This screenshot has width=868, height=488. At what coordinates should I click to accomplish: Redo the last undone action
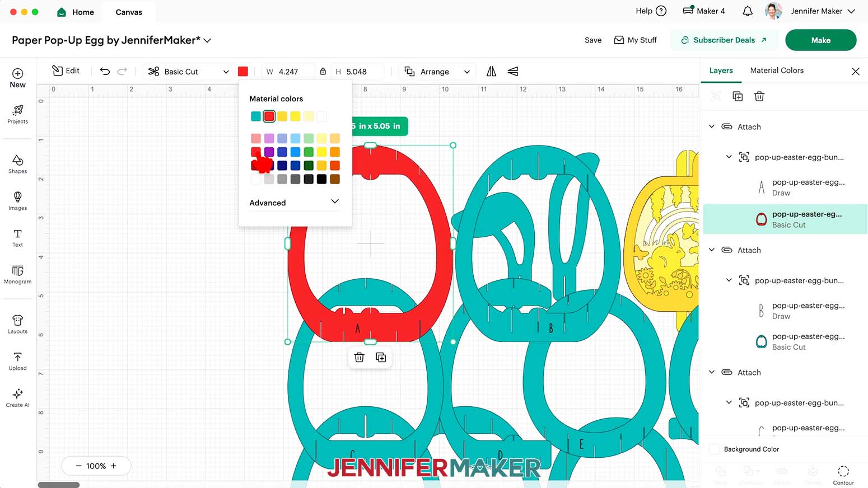coord(122,71)
